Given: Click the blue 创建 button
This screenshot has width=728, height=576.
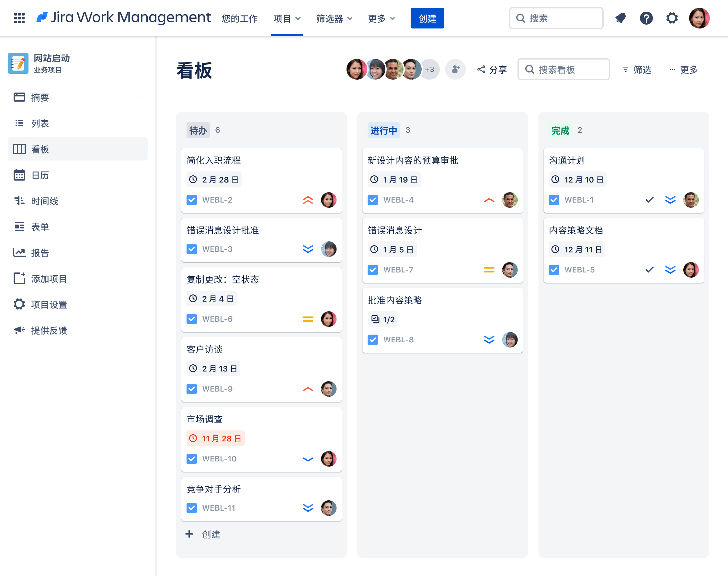Looking at the screenshot, I should tap(427, 18).
